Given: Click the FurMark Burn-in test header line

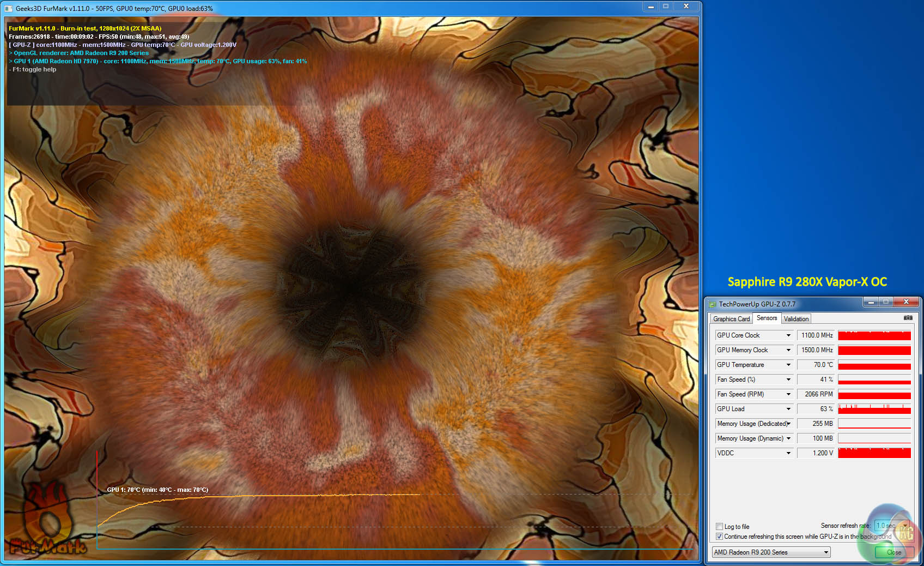Looking at the screenshot, I should click(85, 28).
